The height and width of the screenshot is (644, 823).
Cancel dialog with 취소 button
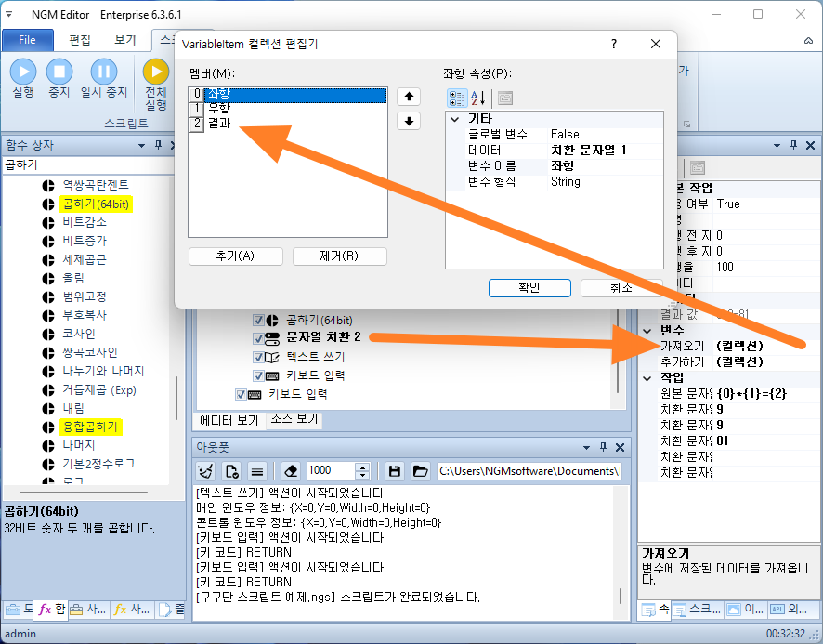coord(621,288)
